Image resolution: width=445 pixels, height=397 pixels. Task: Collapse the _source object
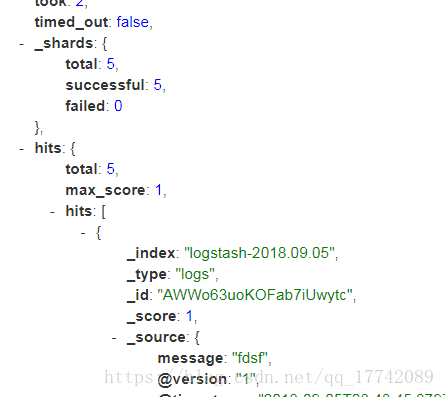pyautogui.click(x=114, y=338)
